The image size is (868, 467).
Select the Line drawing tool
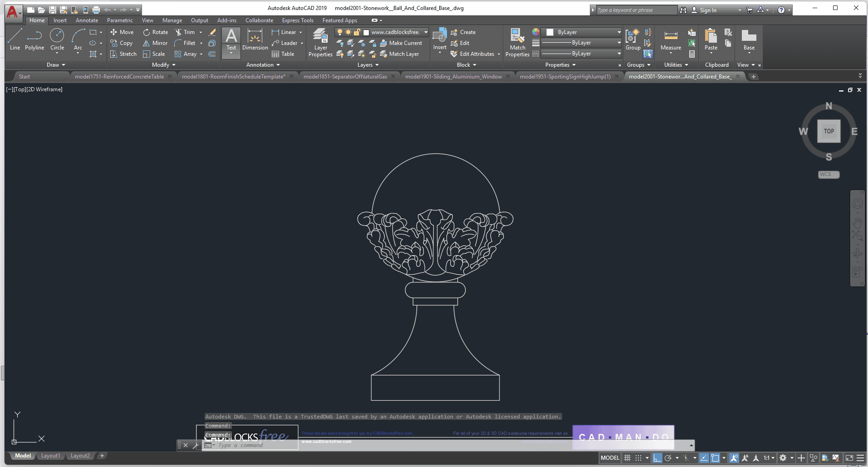coord(15,39)
